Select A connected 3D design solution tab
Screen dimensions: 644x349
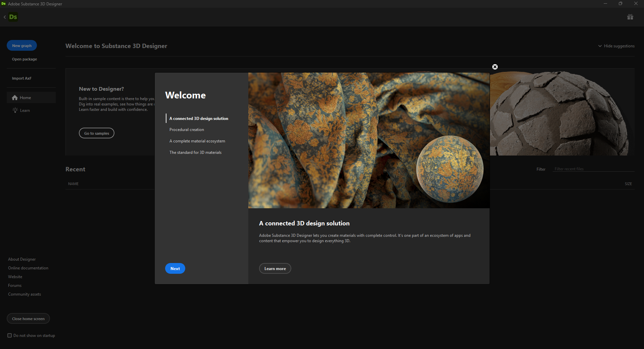point(199,119)
